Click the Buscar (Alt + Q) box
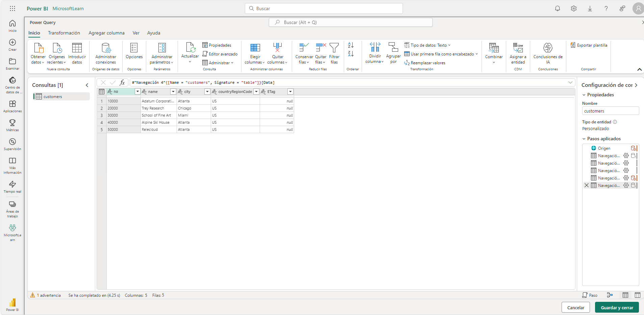 351,22
